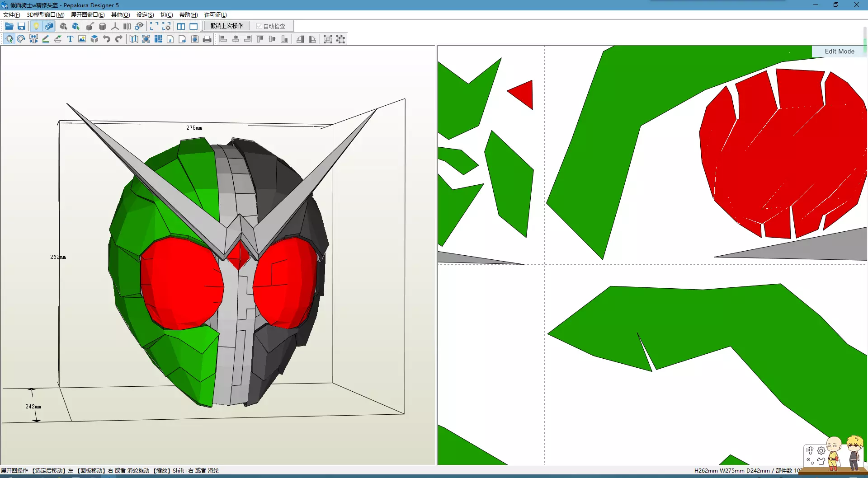Image resolution: width=868 pixels, height=478 pixels.
Task: Open the 切(C) menu
Action: [x=167, y=15]
